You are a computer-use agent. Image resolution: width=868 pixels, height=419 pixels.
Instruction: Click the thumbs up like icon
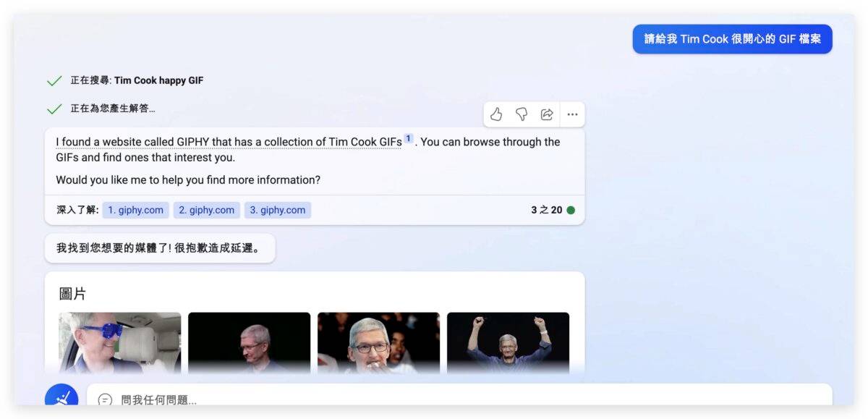(x=496, y=114)
